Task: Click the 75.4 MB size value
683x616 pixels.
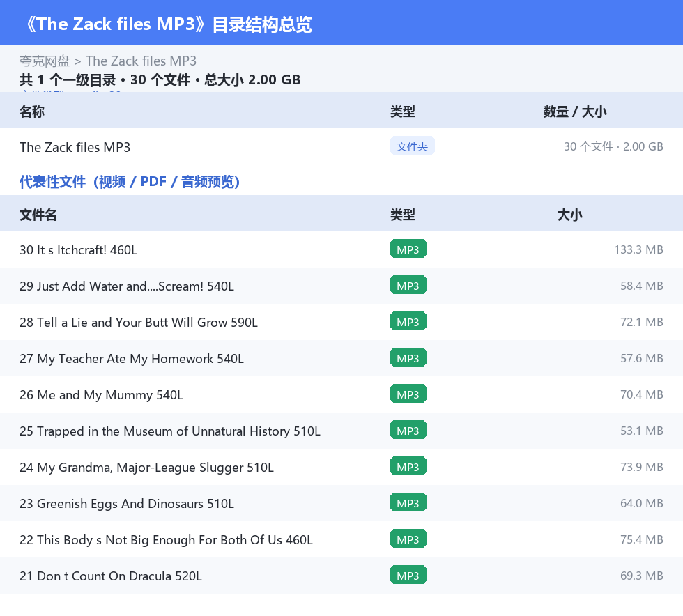Action: tap(642, 539)
